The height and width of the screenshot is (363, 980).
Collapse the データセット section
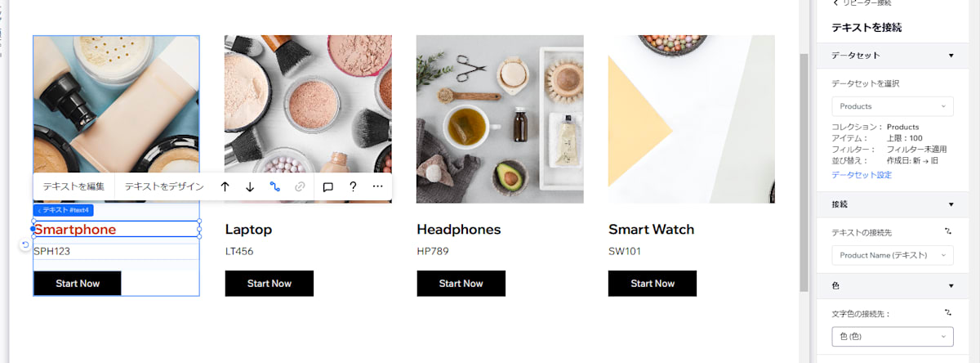[x=951, y=56]
